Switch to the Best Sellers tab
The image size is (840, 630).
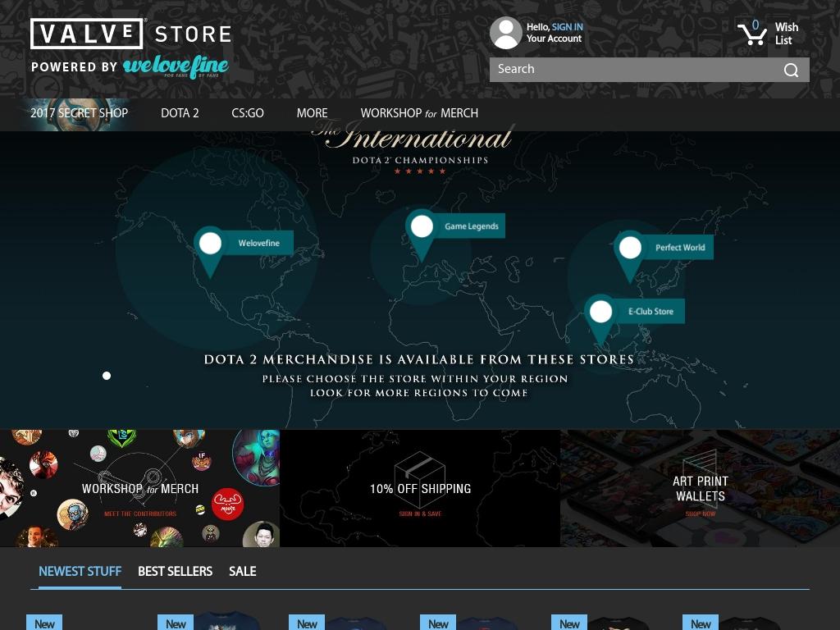[175, 572]
